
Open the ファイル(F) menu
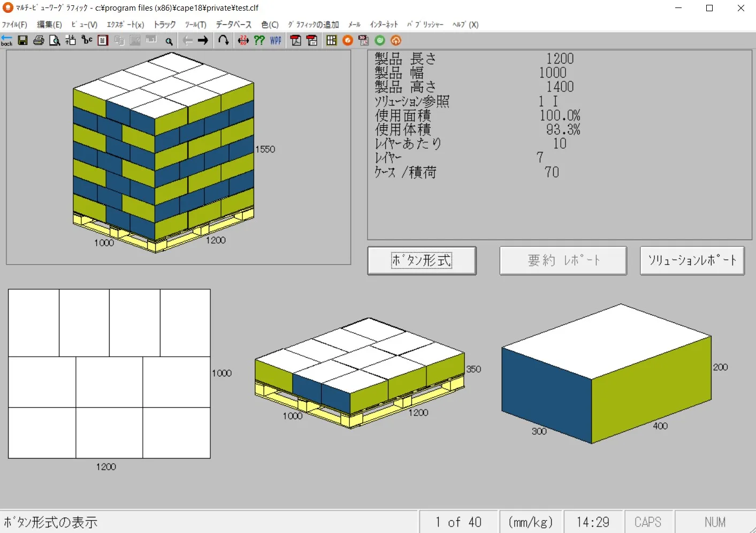pyautogui.click(x=14, y=25)
